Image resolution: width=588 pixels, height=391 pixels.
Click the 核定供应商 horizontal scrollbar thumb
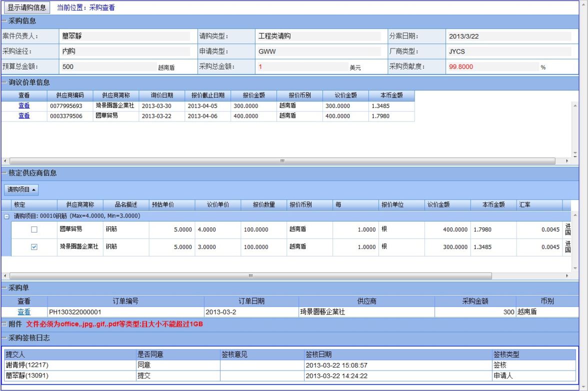click(250, 275)
